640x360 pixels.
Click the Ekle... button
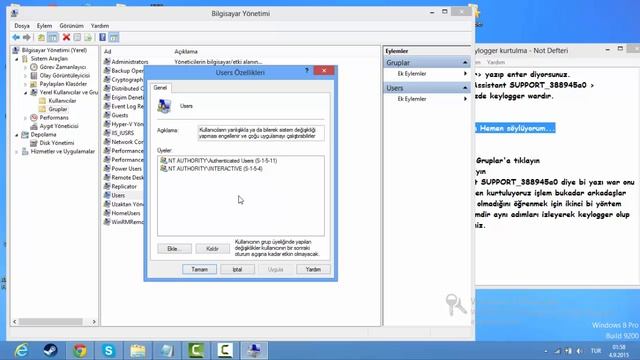pyautogui.click(x=174, y=249)
